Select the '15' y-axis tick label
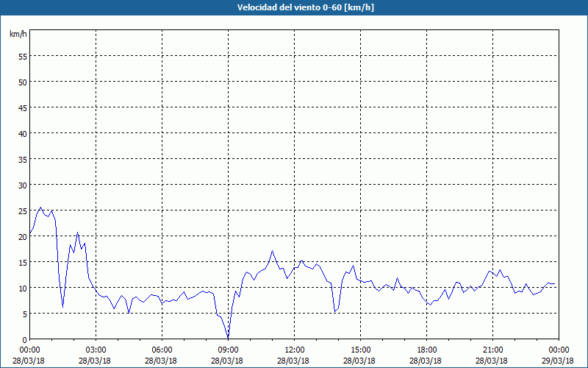Viewport: 588px width, 368px height. point(23,263)
